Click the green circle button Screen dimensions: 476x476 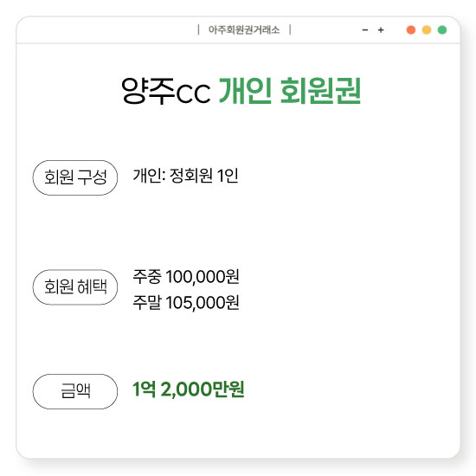pos(442,30)
